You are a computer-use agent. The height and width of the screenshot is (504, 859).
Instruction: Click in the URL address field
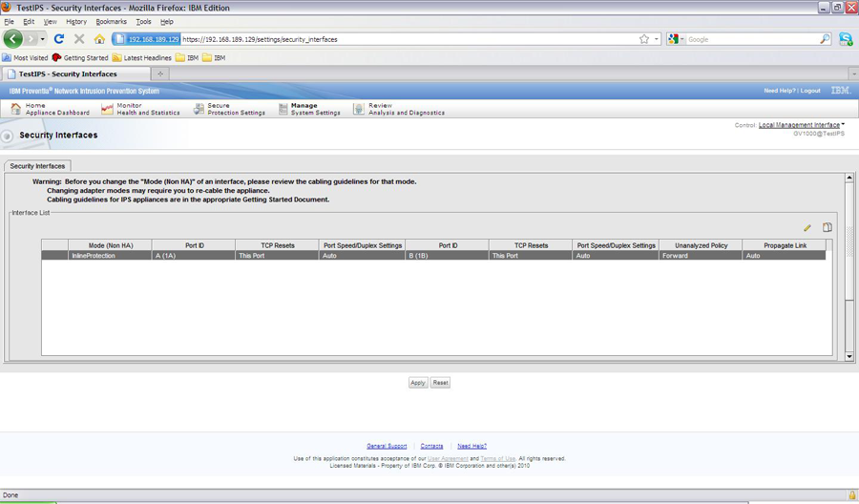(409, 39)
